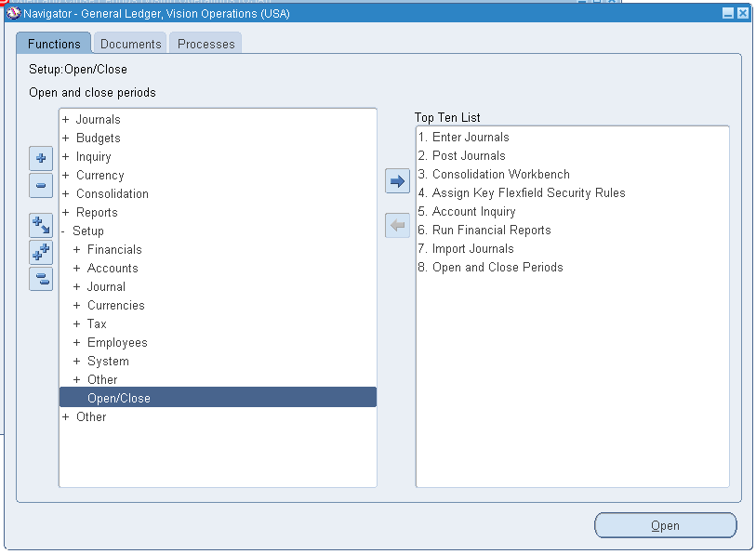Screen dimensions: 756x554
Task: Select Open and Close Periods from Top Ten List
Action: 490,267
